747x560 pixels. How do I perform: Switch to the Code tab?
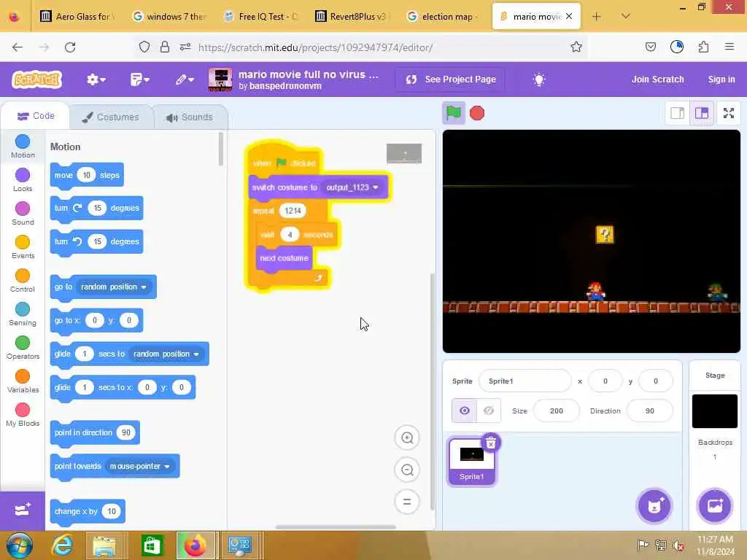pyautogui.click(x=36, y=116)
